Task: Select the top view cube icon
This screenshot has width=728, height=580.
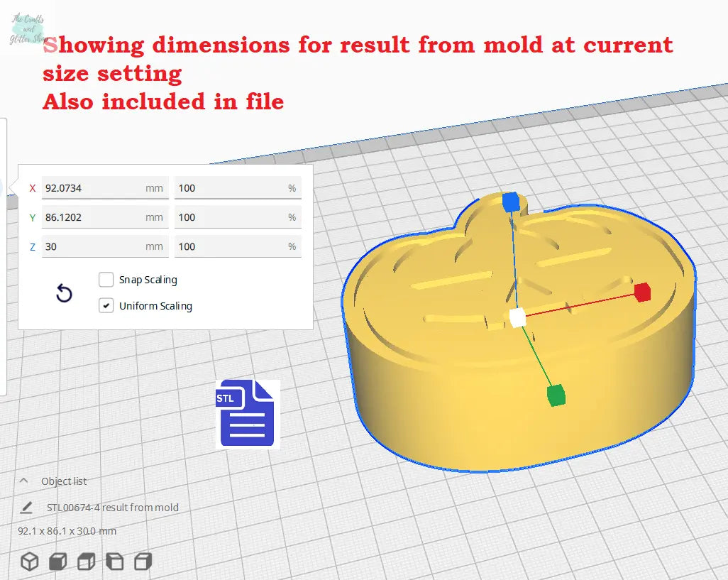Action: (x=86, y=562)
